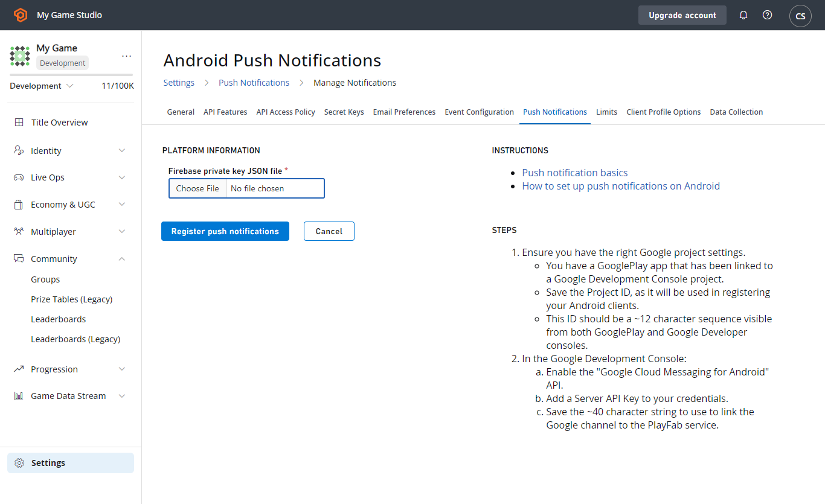The height and width of the screenshot is (504, 825).
Task: Open the Email Preferences tab
Action: pyautogui.click(x=404, y=112)
